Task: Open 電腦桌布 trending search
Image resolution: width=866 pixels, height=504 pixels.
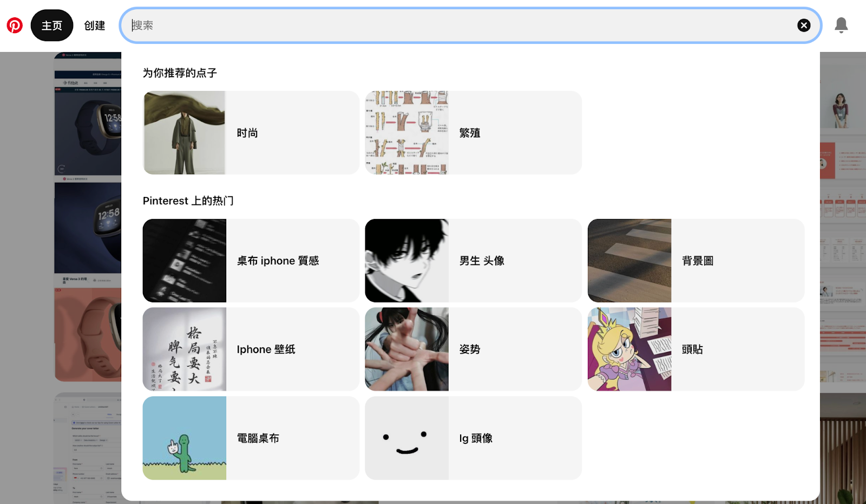Action: (x=251, y=438)
